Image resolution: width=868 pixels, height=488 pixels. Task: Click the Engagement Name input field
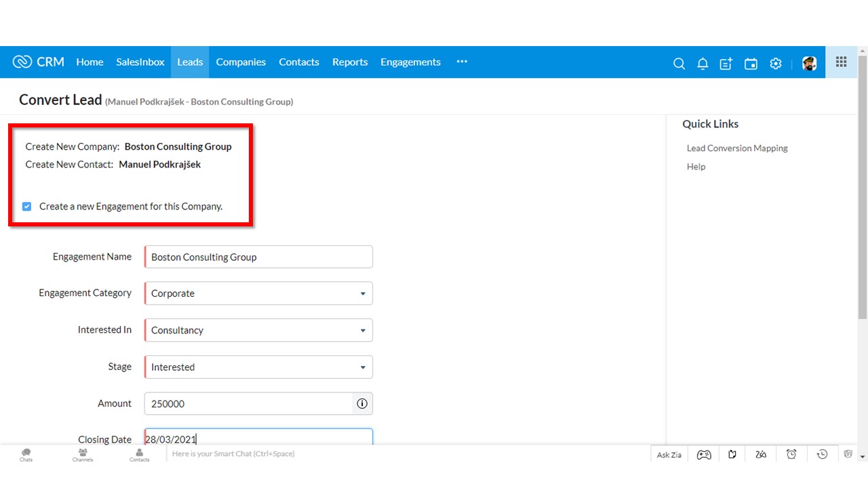click(x=258, y=257)
